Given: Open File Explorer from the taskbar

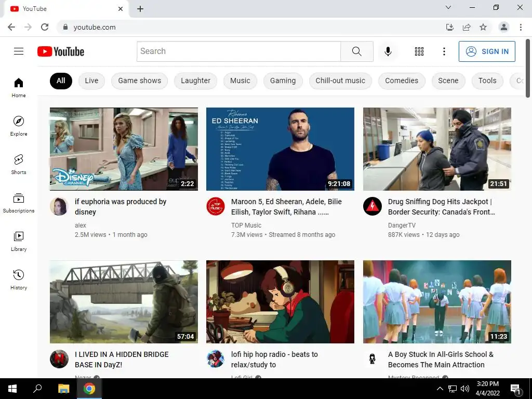Looking at the screenshot, I should [63, 389].
